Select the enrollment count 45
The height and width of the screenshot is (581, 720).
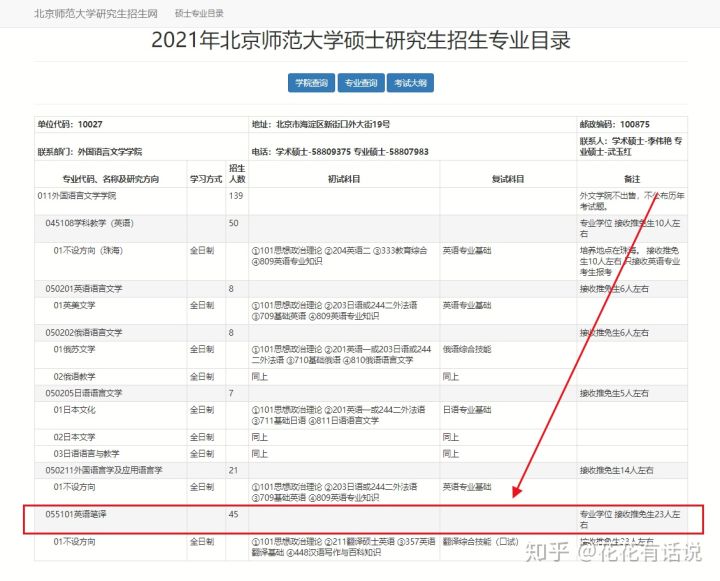pyautogui.click(x=233, y=514)
